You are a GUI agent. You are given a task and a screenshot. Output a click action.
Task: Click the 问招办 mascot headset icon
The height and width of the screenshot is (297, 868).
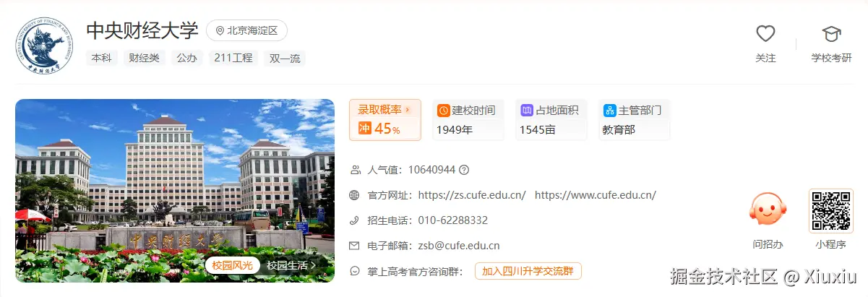[x=768, y=210]
